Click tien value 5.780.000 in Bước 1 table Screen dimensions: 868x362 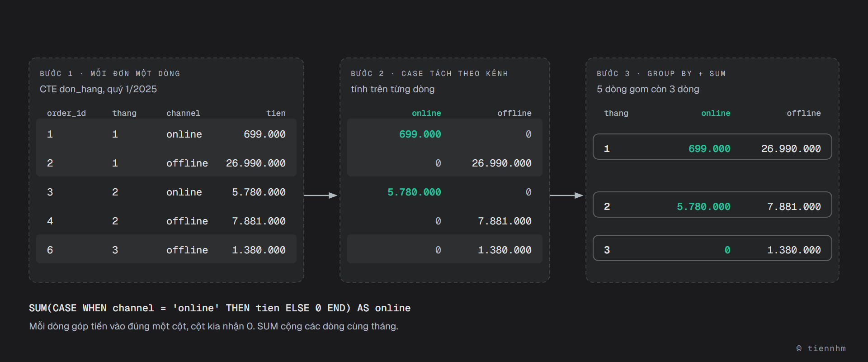tap(259, 192)
